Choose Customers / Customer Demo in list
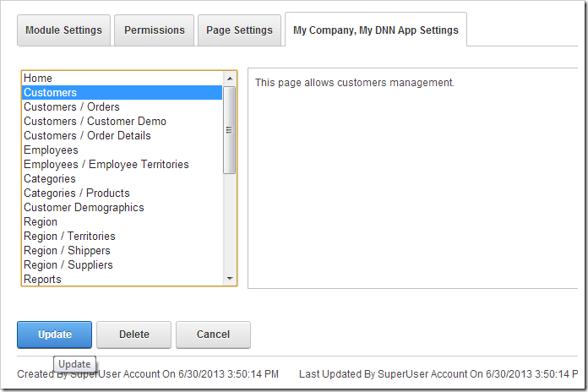This screenshot has height=392, width=588. 122,121
